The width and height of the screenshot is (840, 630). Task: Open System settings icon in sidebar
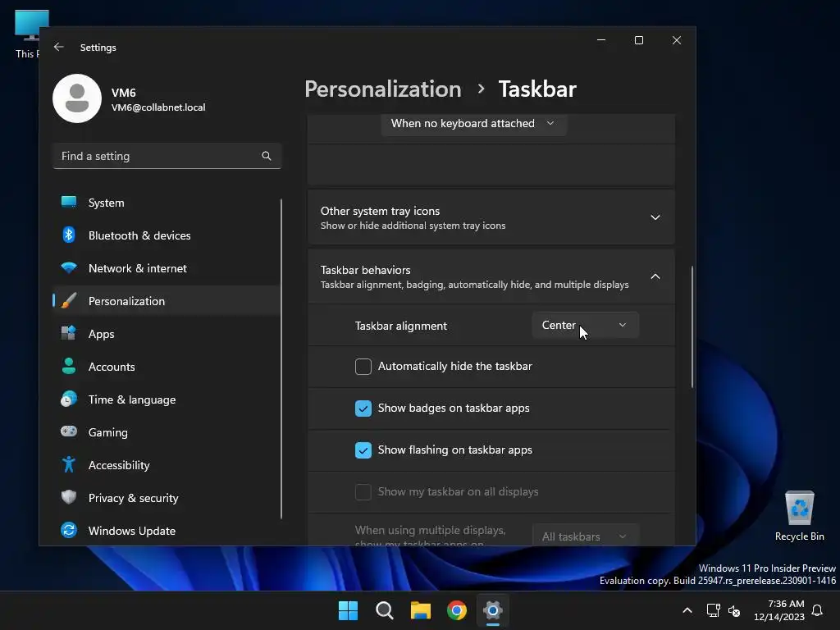pyautogui.click(x=69, y=202)
